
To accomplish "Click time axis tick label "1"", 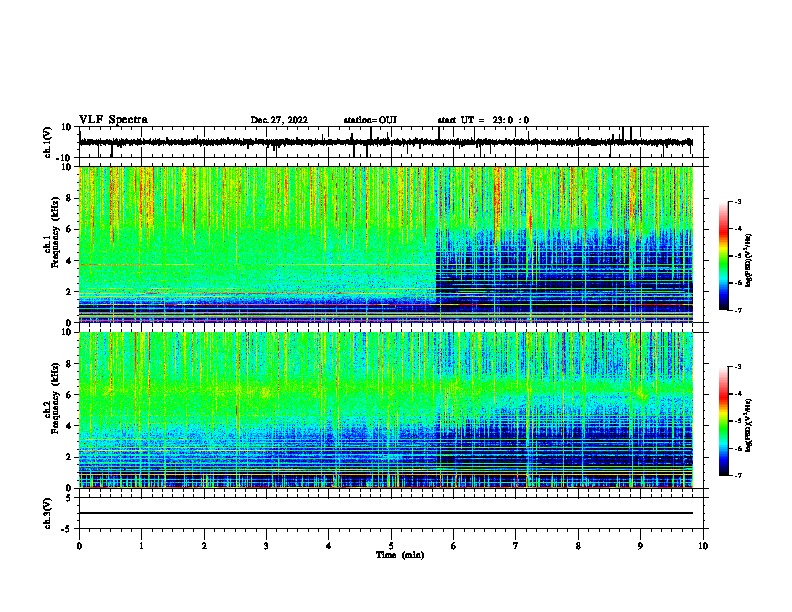I will click(141, 546).
